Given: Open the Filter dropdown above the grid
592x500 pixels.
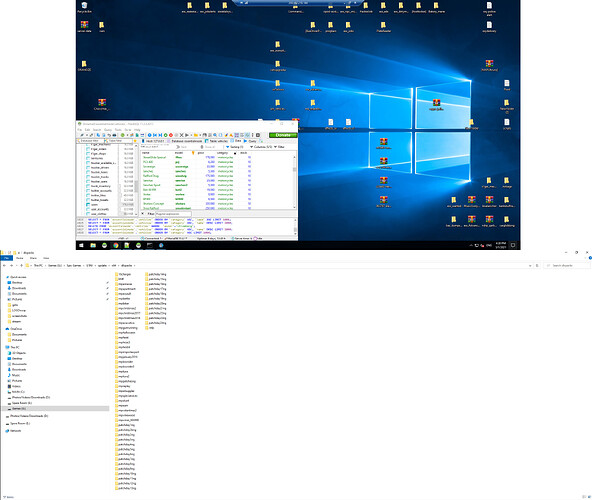Looking at the screenshot, I should tap(279, 147).
